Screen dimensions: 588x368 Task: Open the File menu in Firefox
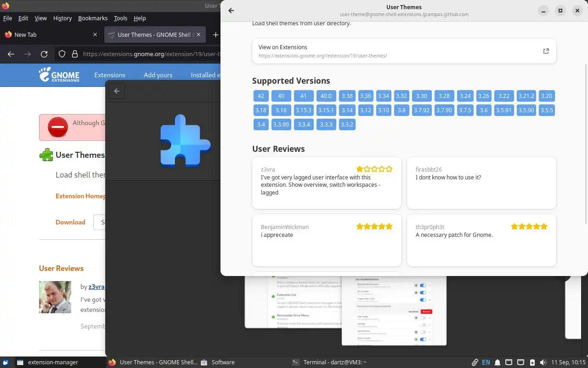[x=7, y=18]
